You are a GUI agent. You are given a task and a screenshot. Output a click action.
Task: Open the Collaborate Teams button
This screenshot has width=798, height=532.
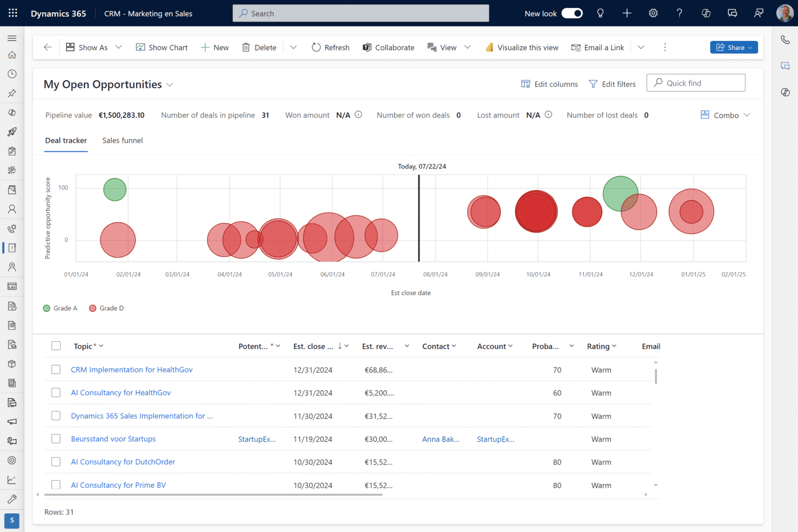388,47
